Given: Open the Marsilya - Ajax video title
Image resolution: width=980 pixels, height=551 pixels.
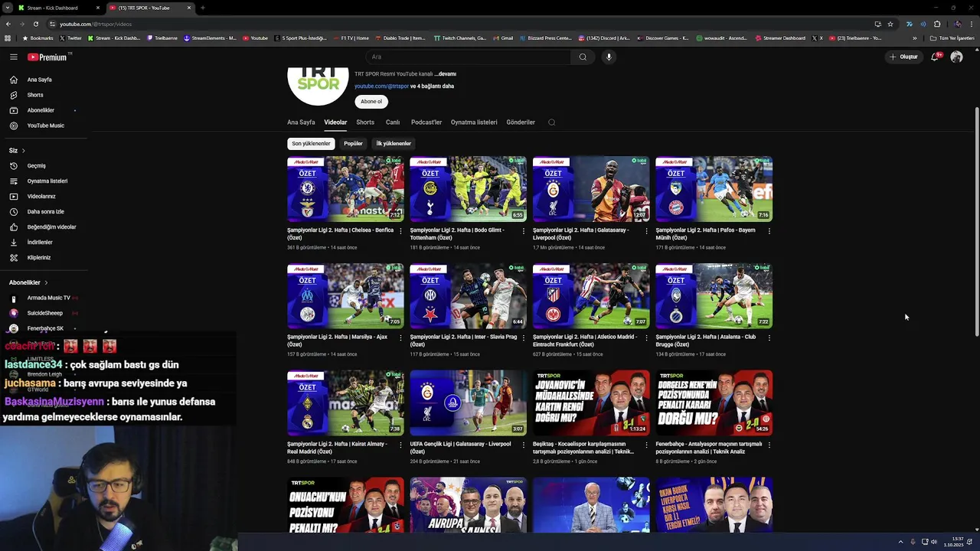Looking at the screenshot, I should tap(338, 341).
